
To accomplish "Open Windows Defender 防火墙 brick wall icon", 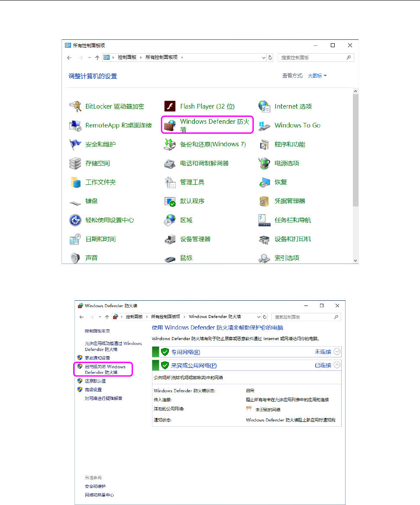I will [170, 125].
